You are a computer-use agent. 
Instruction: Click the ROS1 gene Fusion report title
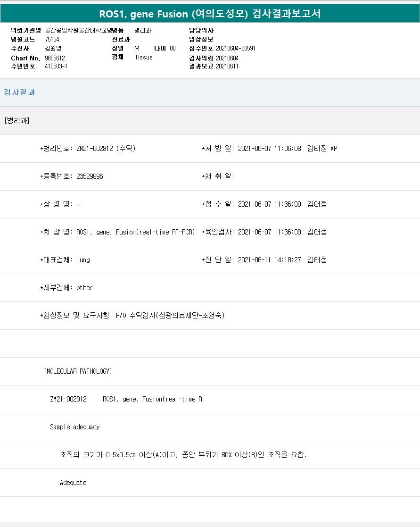[210, 14]
